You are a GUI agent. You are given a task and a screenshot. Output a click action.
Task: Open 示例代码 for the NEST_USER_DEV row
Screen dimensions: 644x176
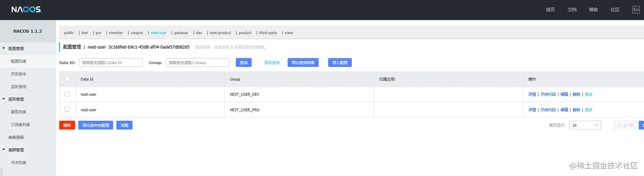548,94
